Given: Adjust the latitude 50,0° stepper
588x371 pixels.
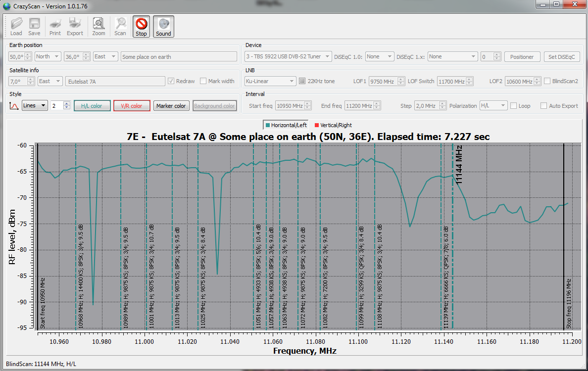Looking at the screenshot, I should click(x=28, y=56).
